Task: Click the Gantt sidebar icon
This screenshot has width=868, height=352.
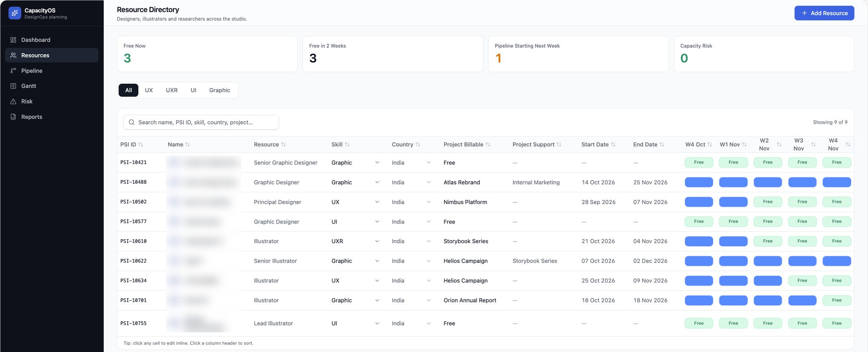Action: click(x=13, y=86)
